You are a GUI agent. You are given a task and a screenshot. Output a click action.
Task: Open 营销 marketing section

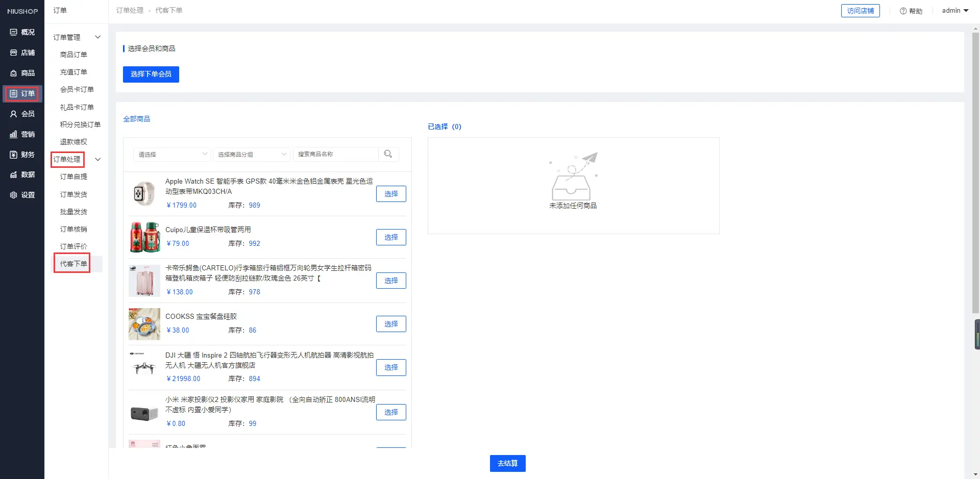tap(22, 134)
